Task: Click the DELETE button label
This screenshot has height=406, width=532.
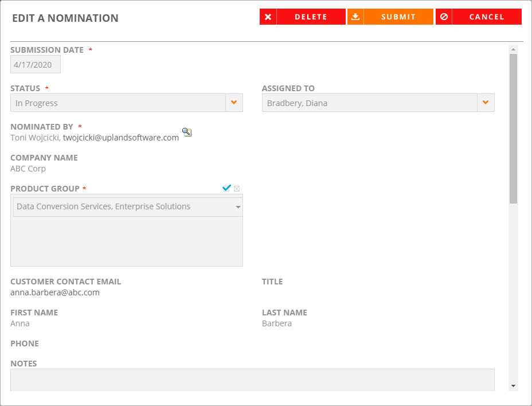Action: 311,17
